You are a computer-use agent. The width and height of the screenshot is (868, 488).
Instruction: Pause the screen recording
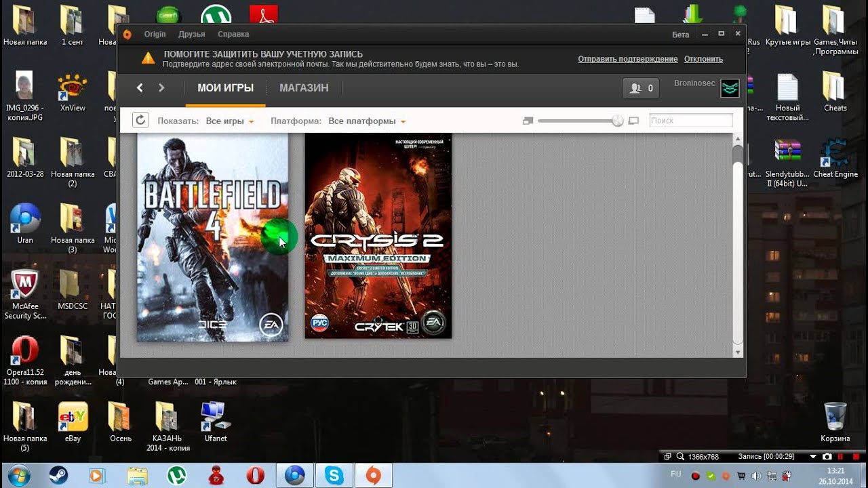tap(840, 457)
